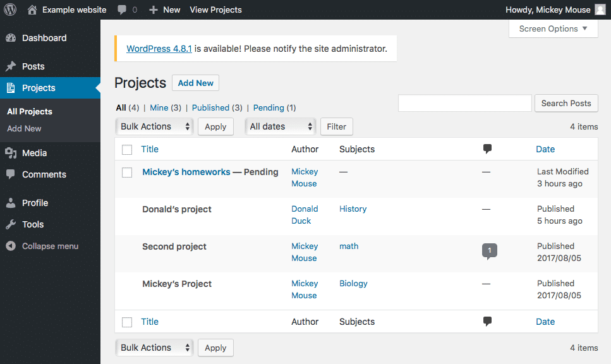Click the Profile user icon
The image size is (611, 364).
pyautogui.click(x=11, y=203)
